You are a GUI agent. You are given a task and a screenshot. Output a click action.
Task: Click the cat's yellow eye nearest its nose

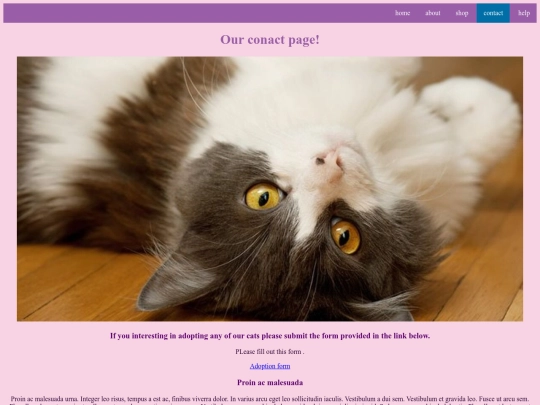[263, 197]
